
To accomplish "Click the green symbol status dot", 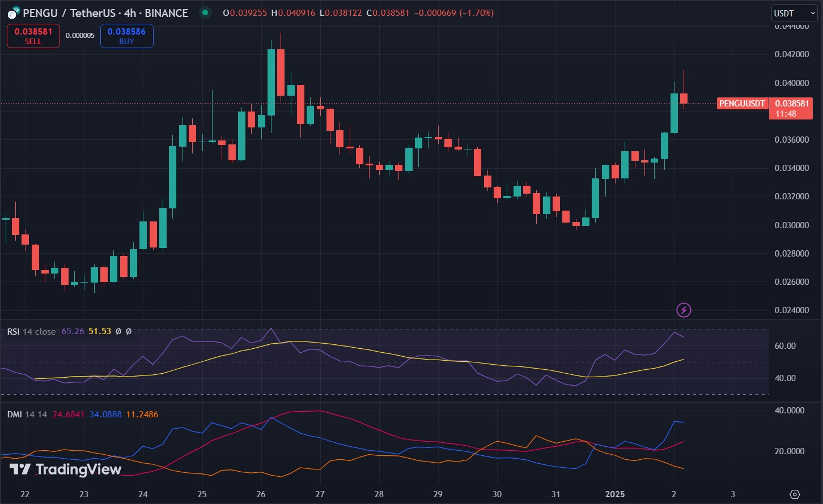I will click(205, 12).
